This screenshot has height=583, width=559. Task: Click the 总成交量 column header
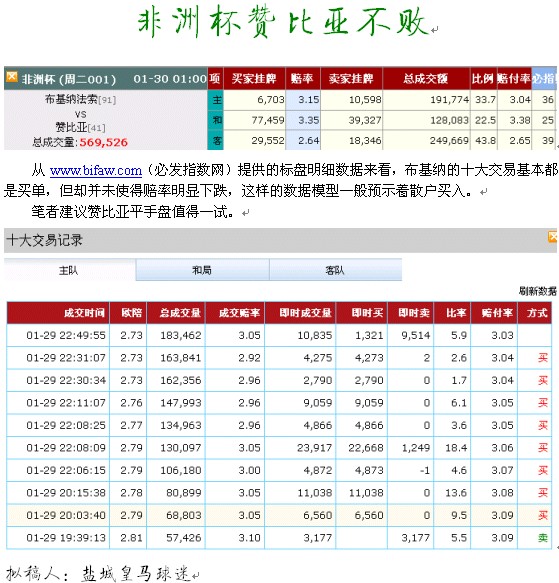(180, 313)
